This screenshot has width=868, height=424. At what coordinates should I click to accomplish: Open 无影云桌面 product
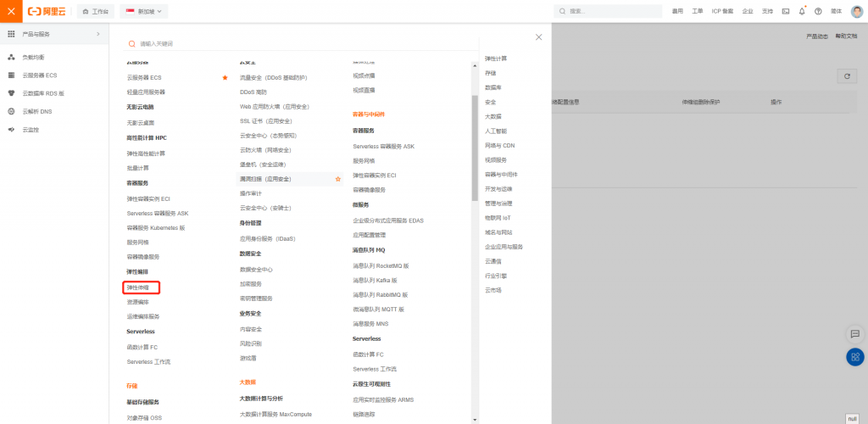(141, 123)
